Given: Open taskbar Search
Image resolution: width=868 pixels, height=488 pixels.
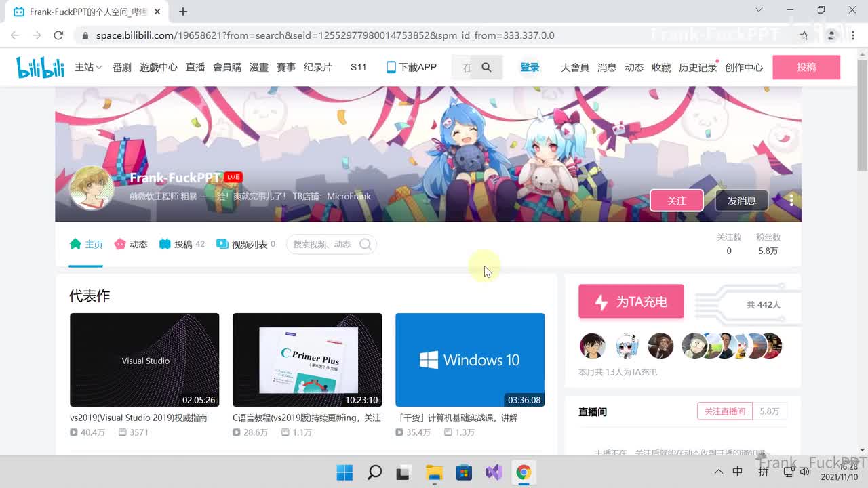Looking at the screenshot, I should pyautogui.click(x=374, y=472).
